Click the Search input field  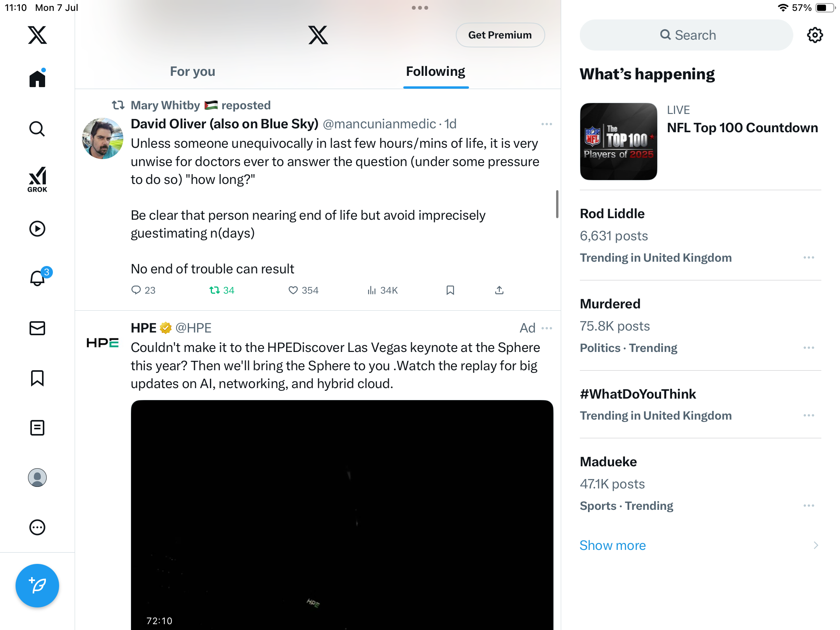click(686, 35)
